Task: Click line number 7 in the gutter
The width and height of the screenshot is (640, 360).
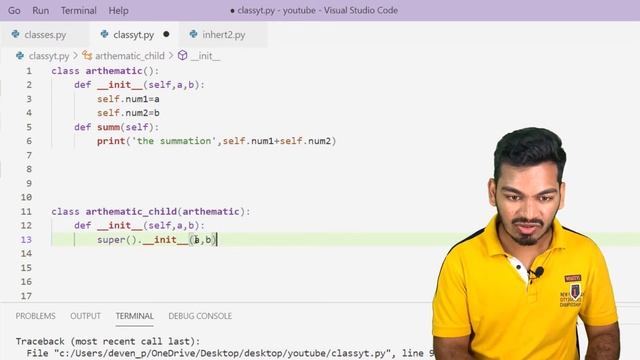Action: 29,155
